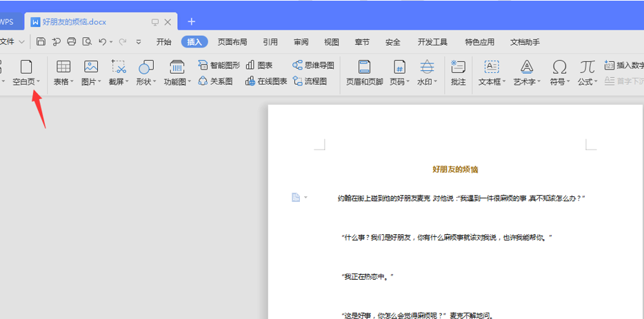The width and height of the screenshot is (644, 319).
Task: Insert a Relationship diagram (关系图)
Action: 215,81
